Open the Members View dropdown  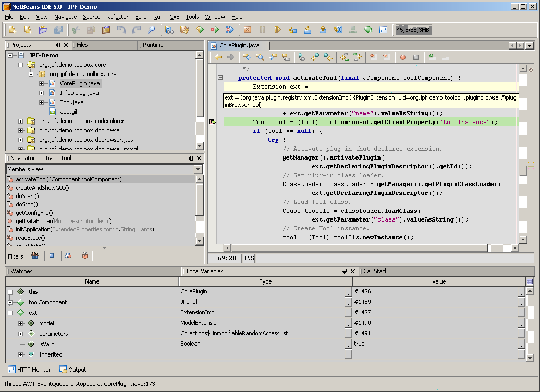(x=198, y=169)
